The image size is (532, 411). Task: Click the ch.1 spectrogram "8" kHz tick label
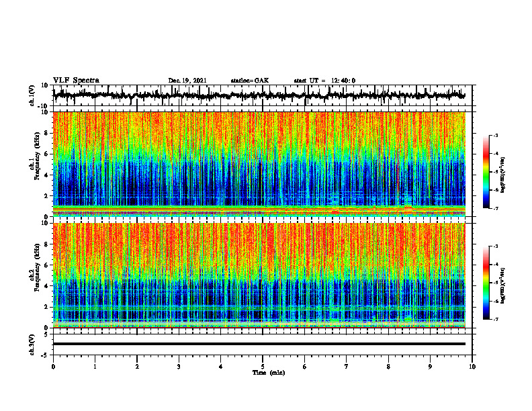pyautogui.click(x=46, y=133)
